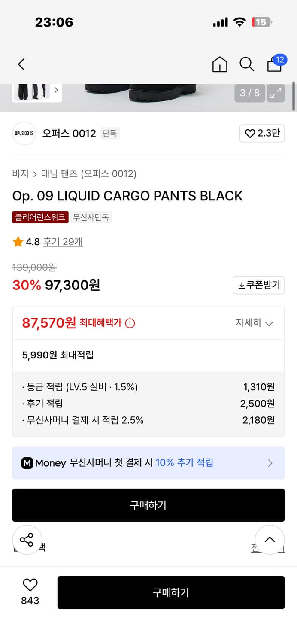Tap 쿠폰받기 to download coupons
The width and height of the screenshot is (297, 644).
pyautogui.click(x=258, y=285)
